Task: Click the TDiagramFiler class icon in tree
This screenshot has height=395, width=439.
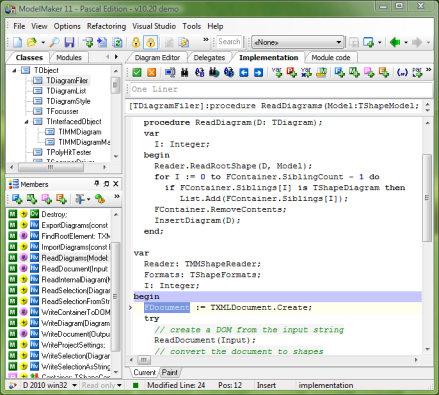Action: (x=38, y=81)
